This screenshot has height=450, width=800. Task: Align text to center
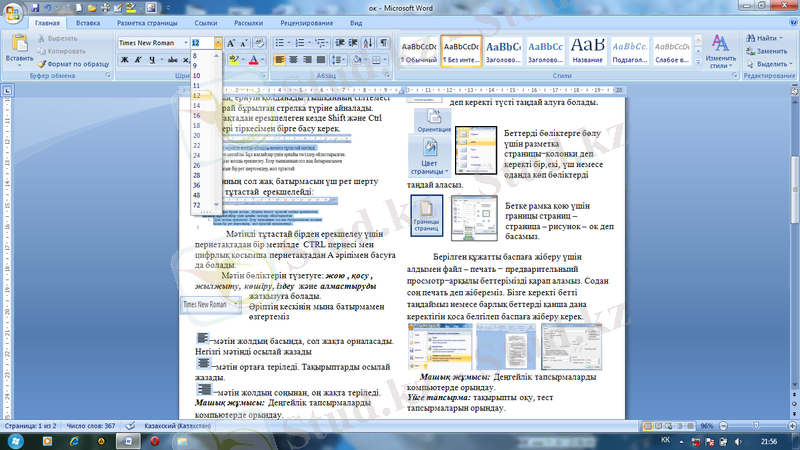295,60
